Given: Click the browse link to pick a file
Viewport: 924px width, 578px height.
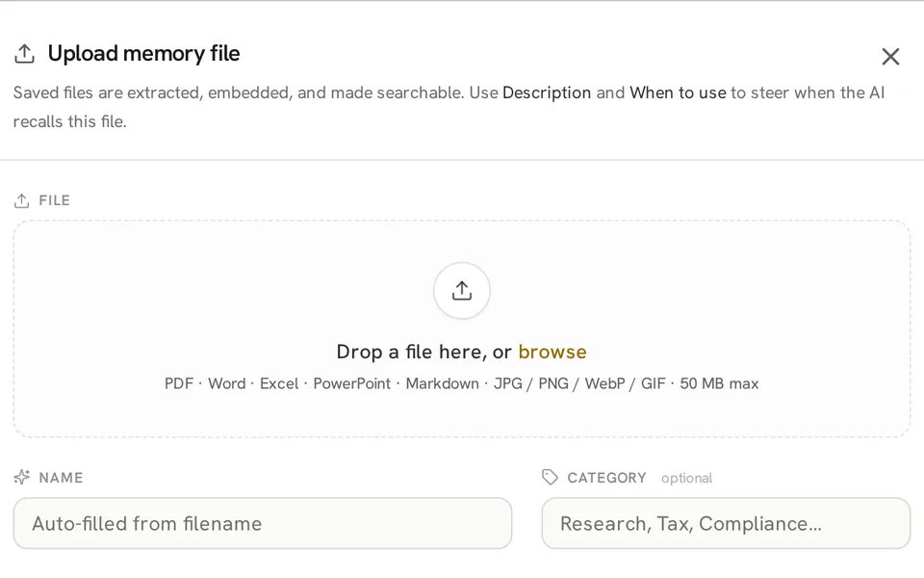Looking at the screenshot, I should [552, 352].
